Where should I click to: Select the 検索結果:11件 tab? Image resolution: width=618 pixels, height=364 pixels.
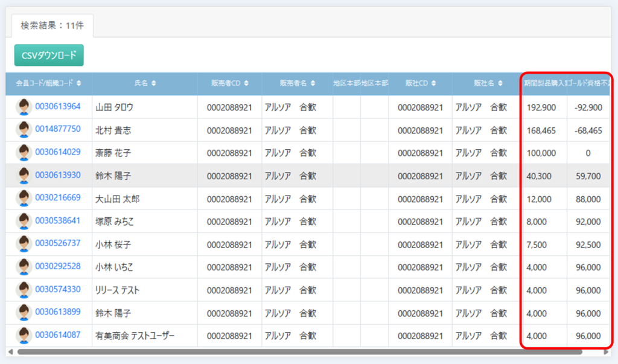pyautogui.click(x=53, y=26)
